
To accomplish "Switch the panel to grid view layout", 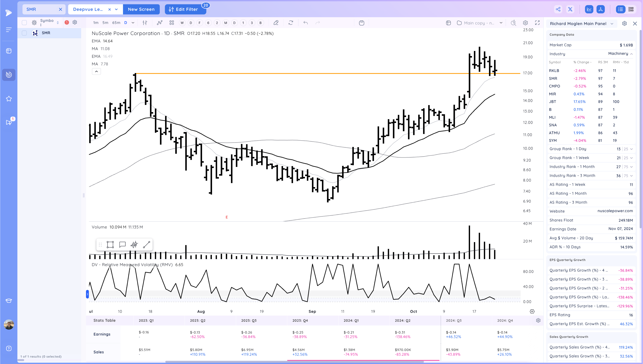I will pos(631,9).
